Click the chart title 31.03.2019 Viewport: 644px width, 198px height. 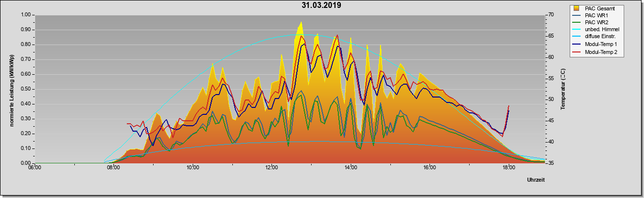321,5
